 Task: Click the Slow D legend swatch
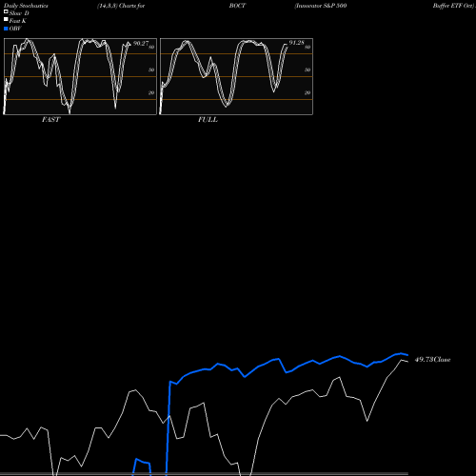6,11
